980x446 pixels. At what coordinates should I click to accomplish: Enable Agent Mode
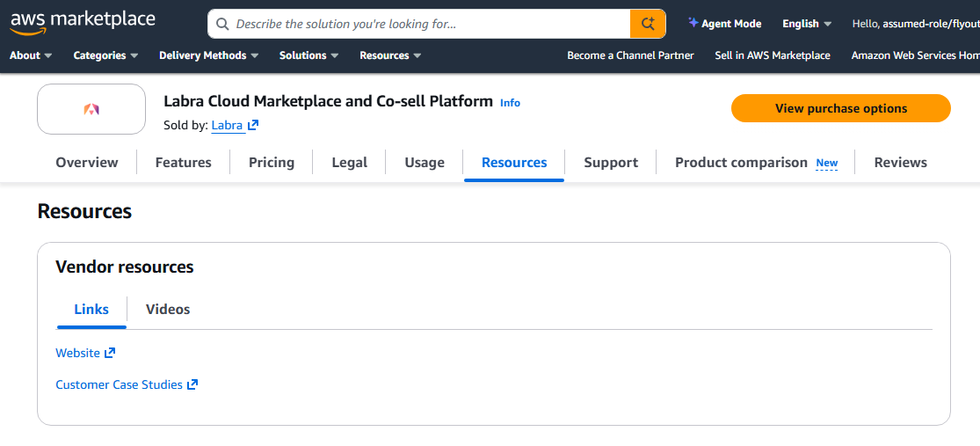click(724, 24)
